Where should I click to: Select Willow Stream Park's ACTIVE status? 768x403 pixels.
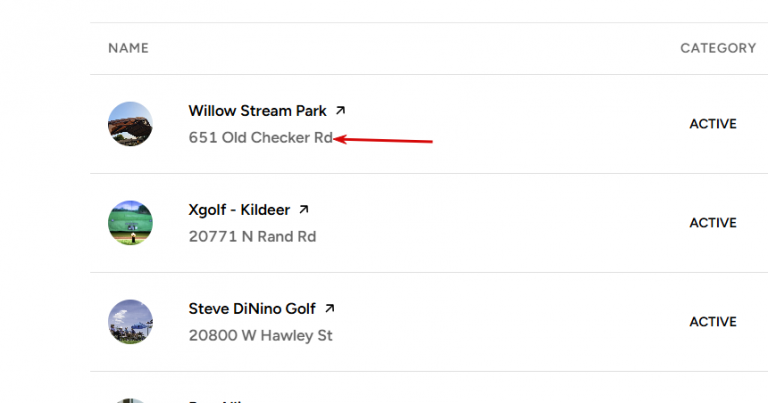[x=713, y=124]
